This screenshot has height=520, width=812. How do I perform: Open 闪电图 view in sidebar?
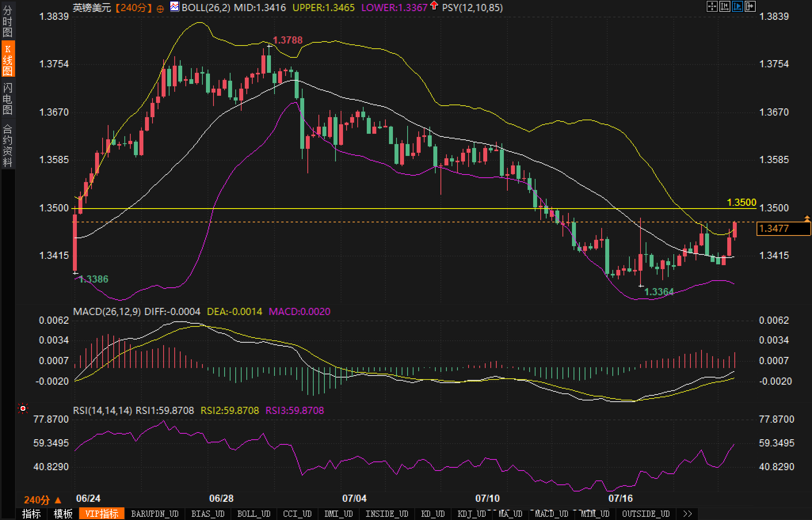point(8,98)
